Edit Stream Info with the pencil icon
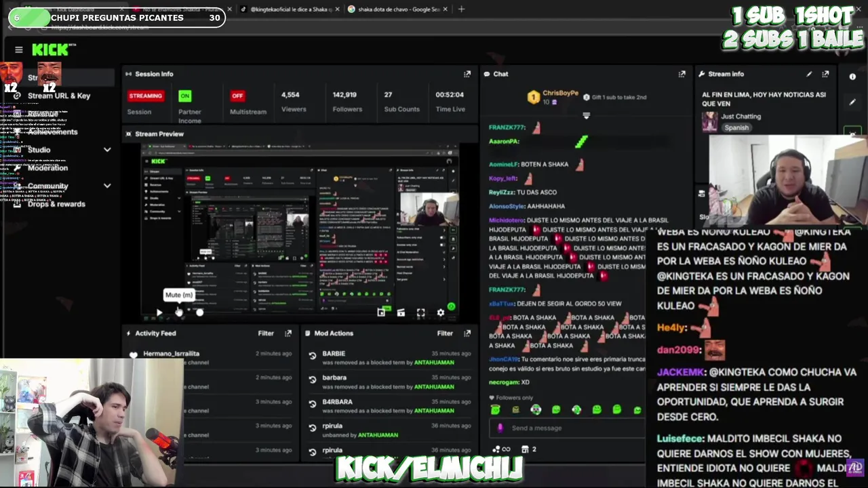868x488 pixels. [809, 74]
